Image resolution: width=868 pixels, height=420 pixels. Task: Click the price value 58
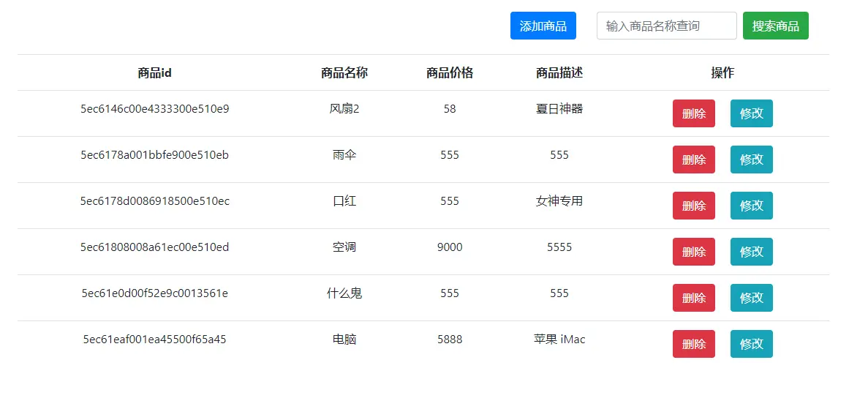(x=450, y=109)
